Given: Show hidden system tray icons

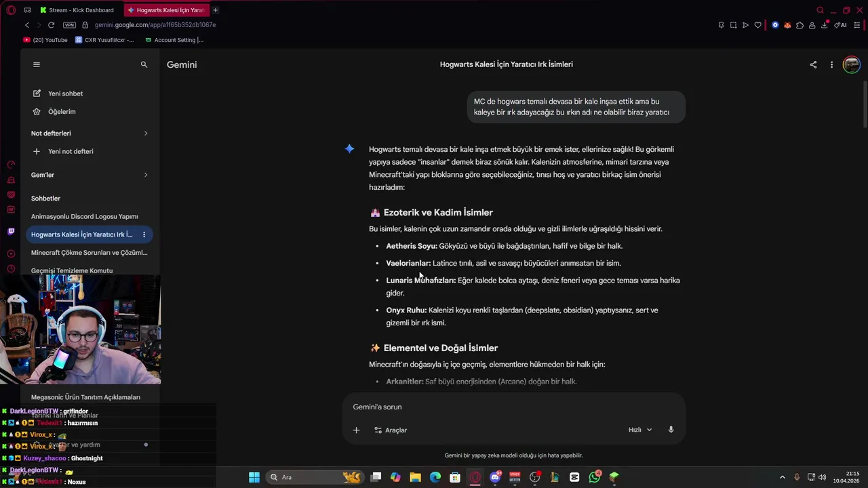Looking at the screenshot, I should (782, 477).
